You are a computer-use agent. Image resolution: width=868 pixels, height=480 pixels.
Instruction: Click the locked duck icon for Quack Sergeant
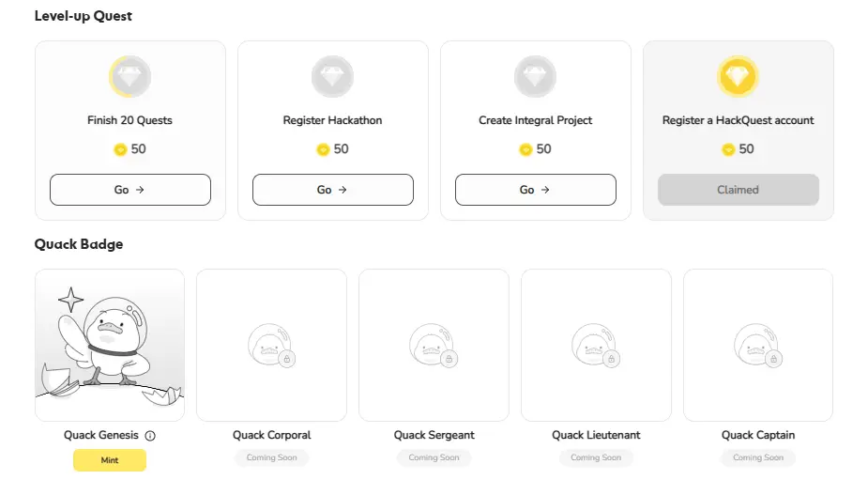[434, 346]
